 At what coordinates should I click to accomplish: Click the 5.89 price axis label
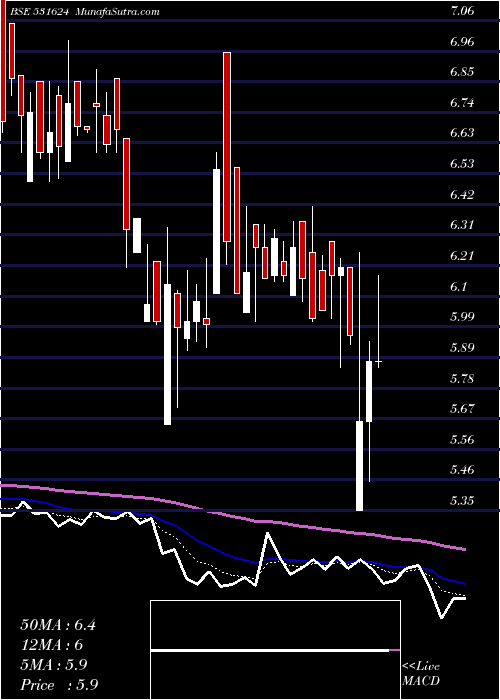point(462,348)
